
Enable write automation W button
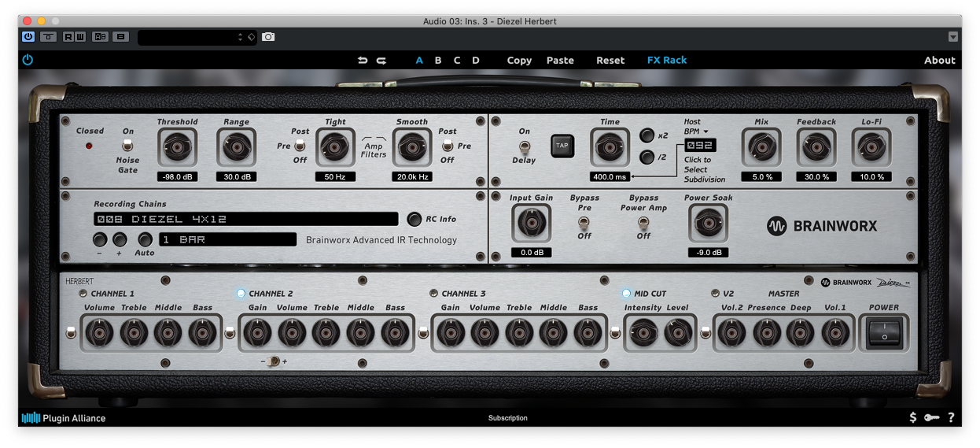[x=80, y=36]
